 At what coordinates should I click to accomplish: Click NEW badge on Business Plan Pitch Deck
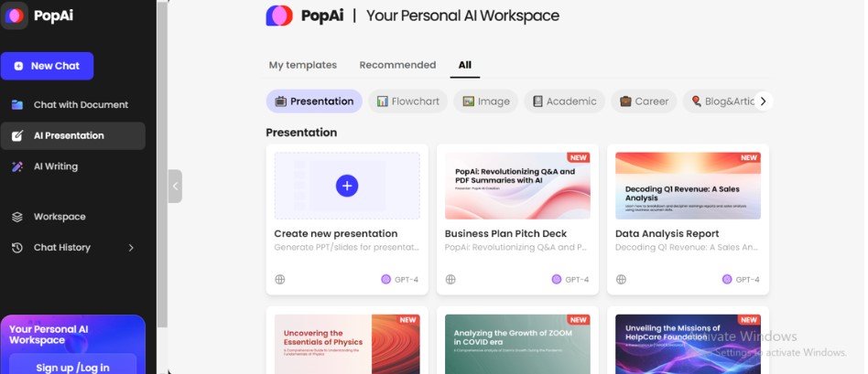579,157
